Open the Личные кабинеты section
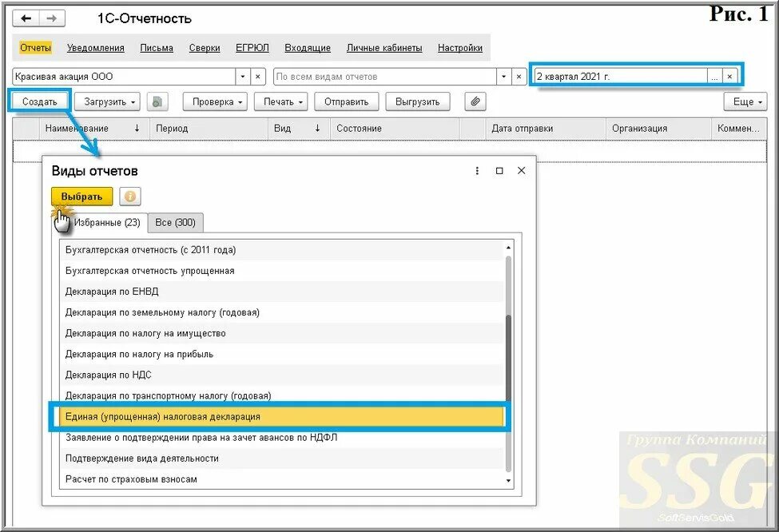Viewport: 779px width, 532px height. (384, 48)
